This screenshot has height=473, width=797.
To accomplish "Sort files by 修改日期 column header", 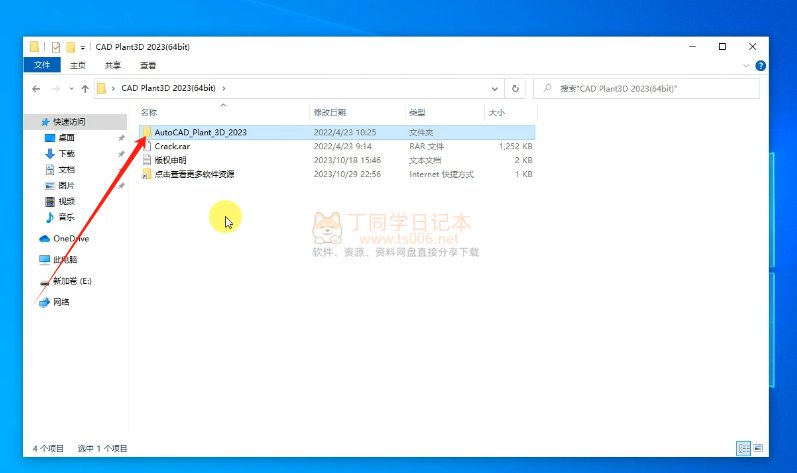I will click(330, 113).
